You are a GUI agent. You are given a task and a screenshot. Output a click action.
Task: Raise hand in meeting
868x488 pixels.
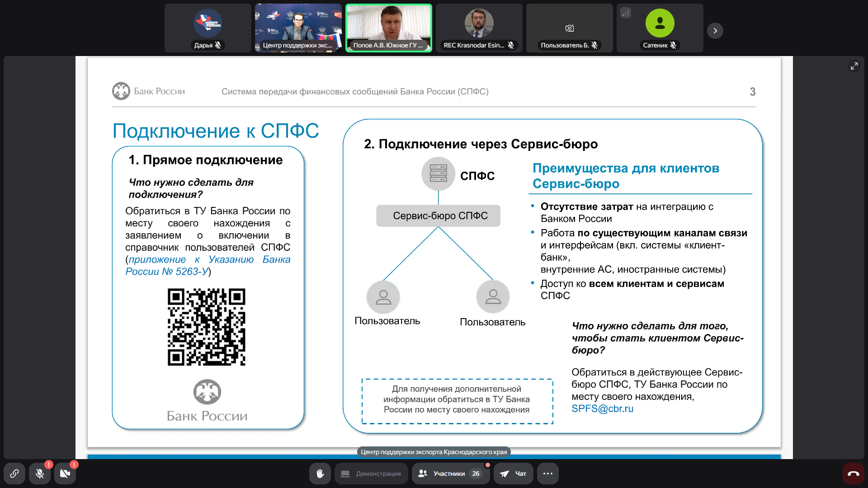tap(320, 474)
